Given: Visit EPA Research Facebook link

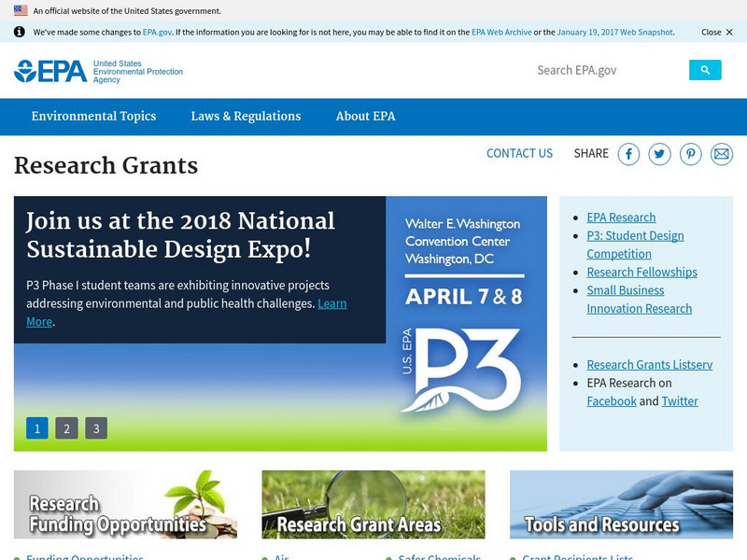Looking at the screenshot, I should pos(612,401).
